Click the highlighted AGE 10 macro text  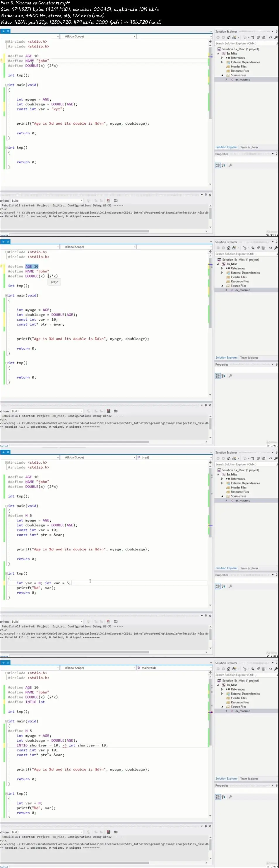tap(32, 266)
